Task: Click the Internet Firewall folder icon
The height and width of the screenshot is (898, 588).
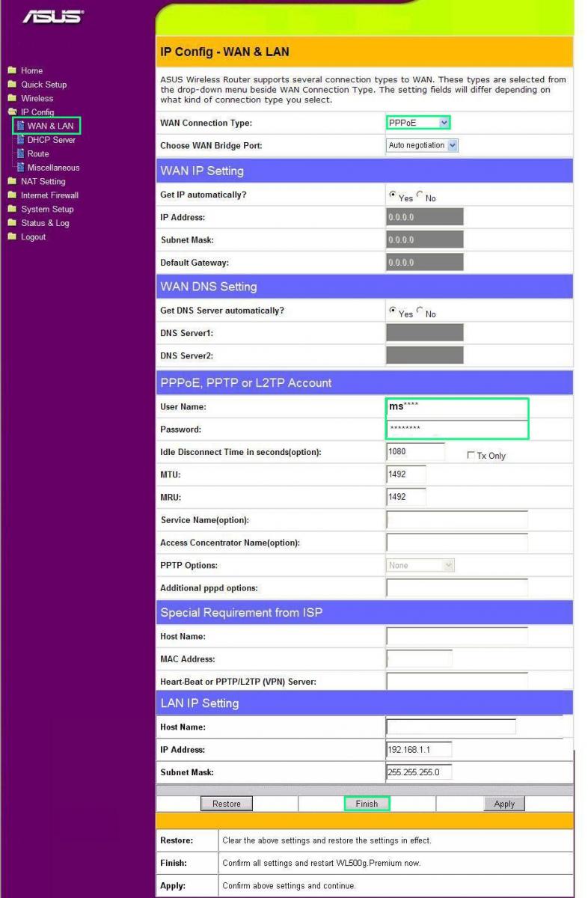Action: pos(13,195)
